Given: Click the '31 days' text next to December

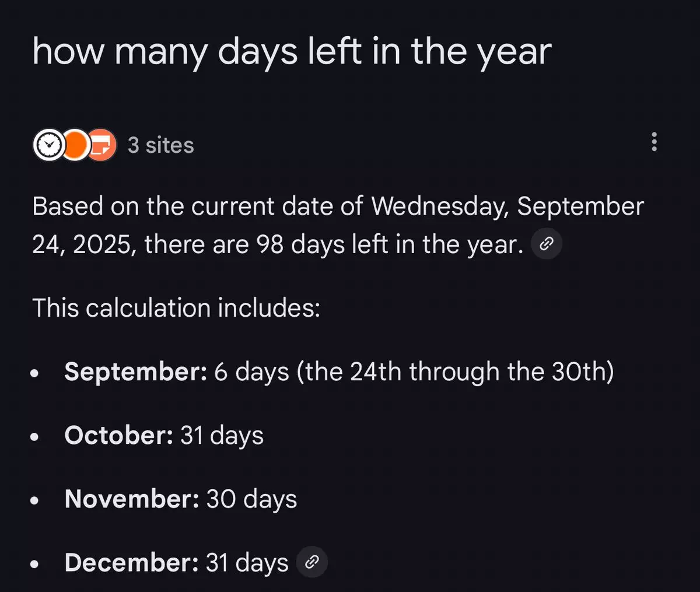Looking at the screenshot, I should point(247,562).
